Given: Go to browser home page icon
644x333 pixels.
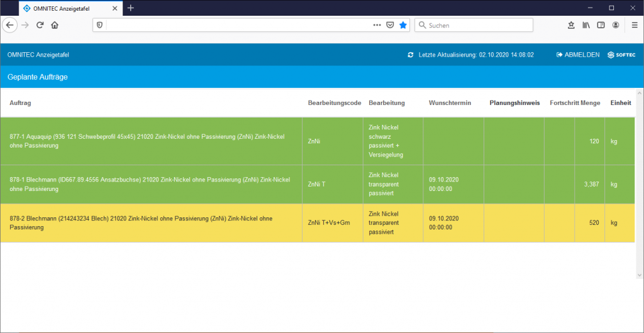Looking at the screenshot, I should pyautogui.click(x=55, y=25).
